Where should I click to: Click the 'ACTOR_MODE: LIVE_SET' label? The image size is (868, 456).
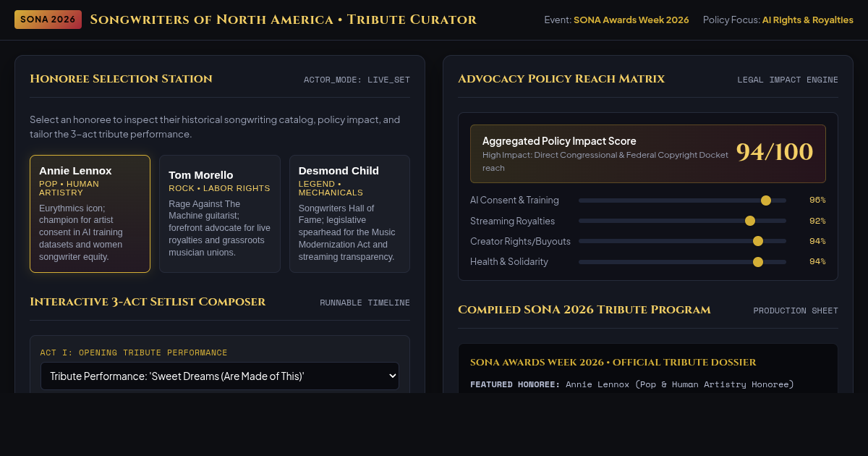tap(357, 80)
